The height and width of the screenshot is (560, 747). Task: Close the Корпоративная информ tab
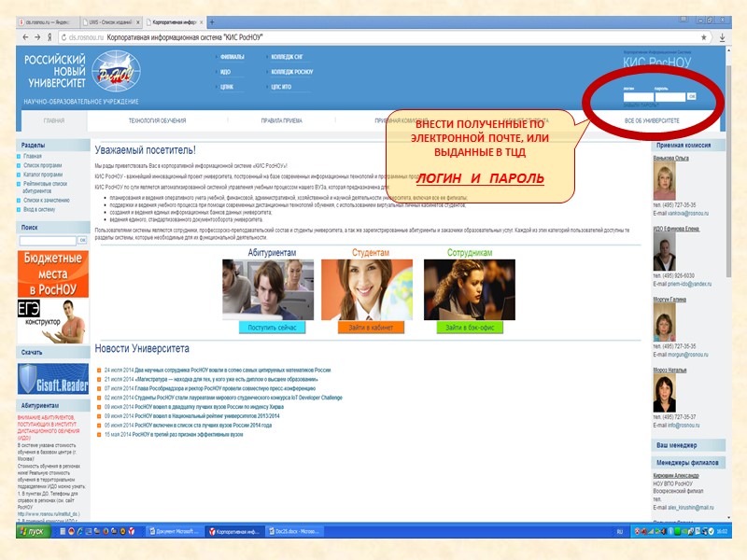click(x=202, y=22)
